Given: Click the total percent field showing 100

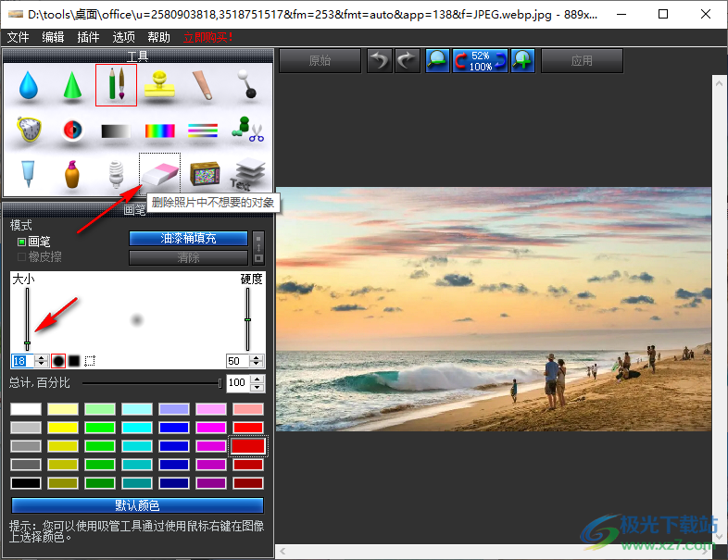Looking at the screenshot, I should coord(238,383).
